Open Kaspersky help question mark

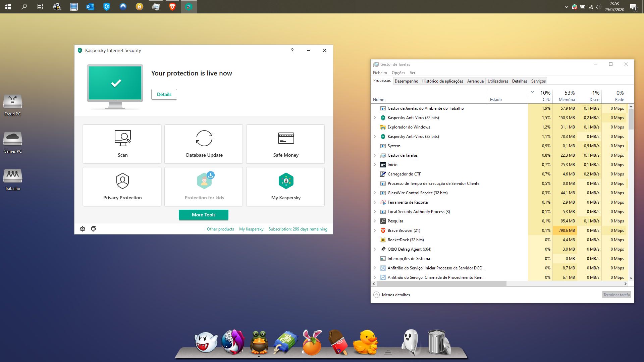[x=292, y=50]
